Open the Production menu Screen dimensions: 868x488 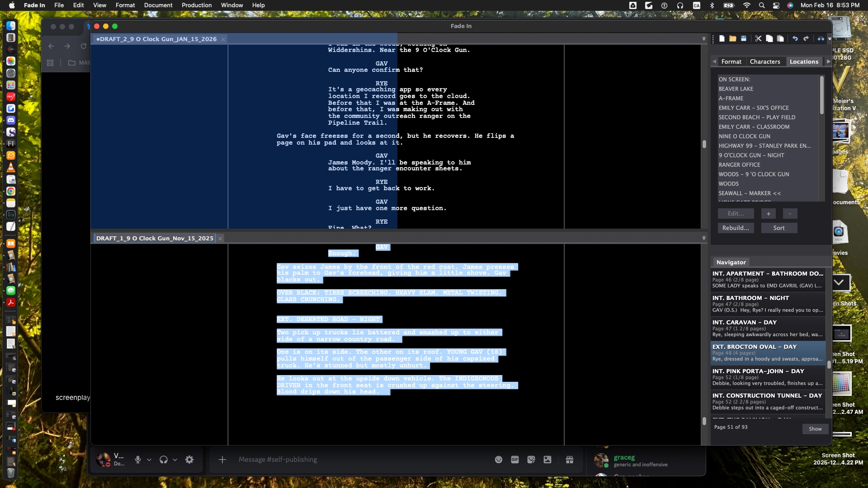[x=196, y=5]
